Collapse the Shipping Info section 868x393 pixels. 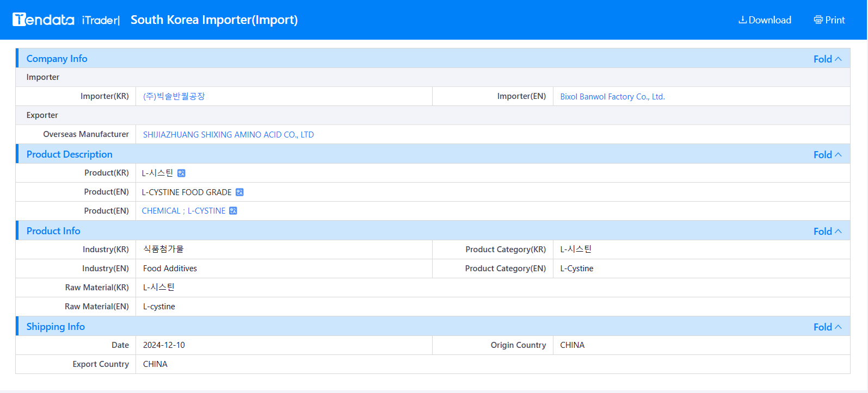tap(827, 327)
